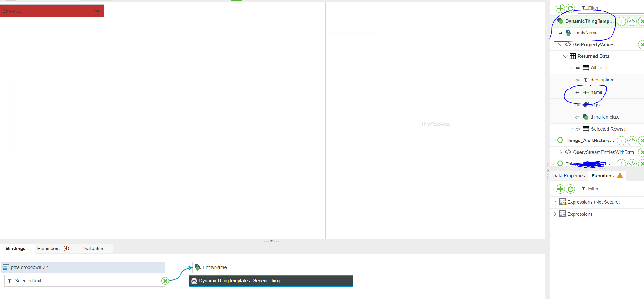Collapse the Returned Data node
This screenshot has width=644, height=299.
pos(566,56)
